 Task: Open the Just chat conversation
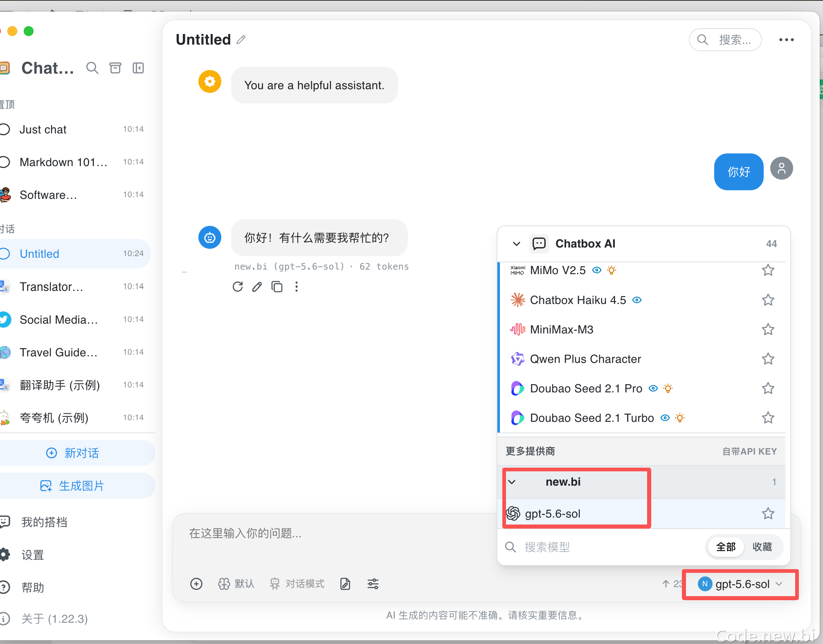click(74, 129)
